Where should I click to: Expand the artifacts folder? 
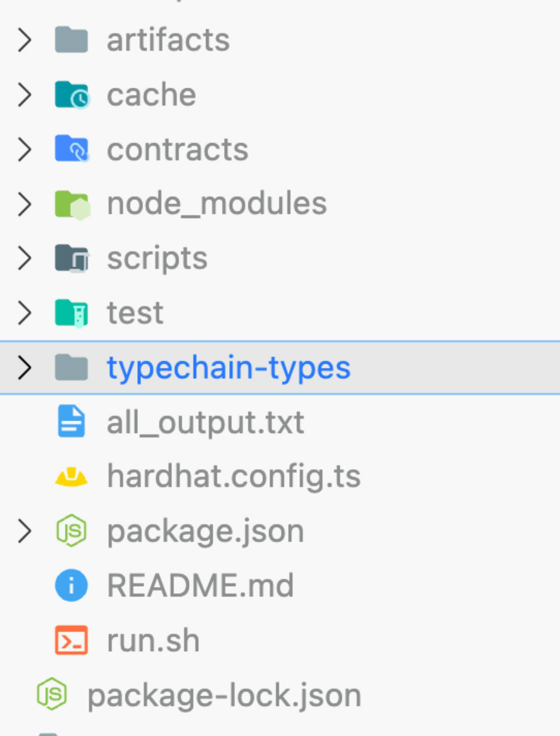click(x=25, y=40)
